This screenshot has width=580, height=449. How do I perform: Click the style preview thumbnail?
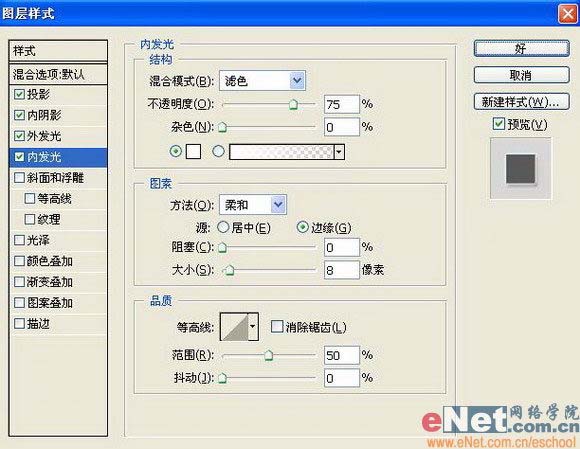click(x=520, y=168)
